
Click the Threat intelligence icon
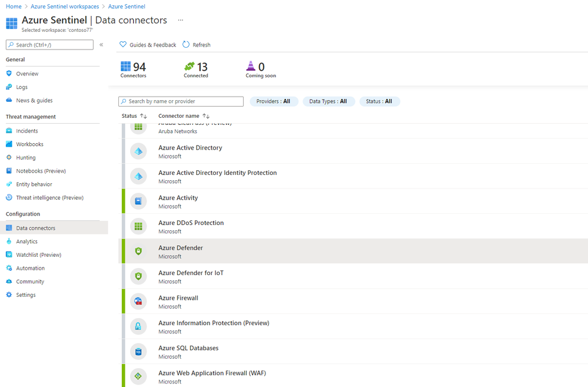coord(9,197)
